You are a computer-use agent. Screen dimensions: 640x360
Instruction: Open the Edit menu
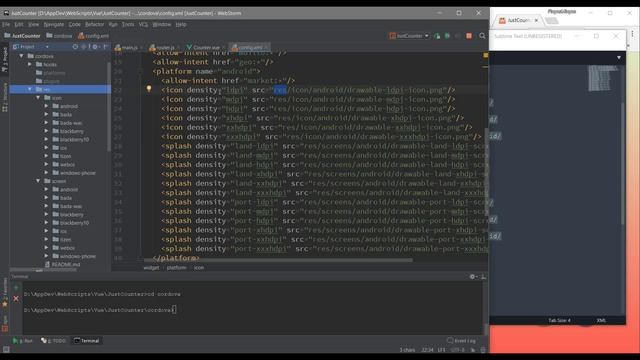point(19,24)
